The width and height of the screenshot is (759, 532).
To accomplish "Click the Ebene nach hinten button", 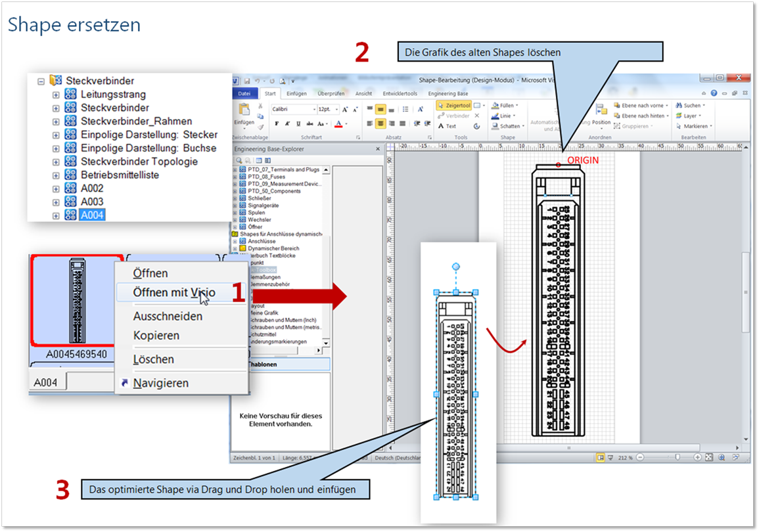I will 641,116.
